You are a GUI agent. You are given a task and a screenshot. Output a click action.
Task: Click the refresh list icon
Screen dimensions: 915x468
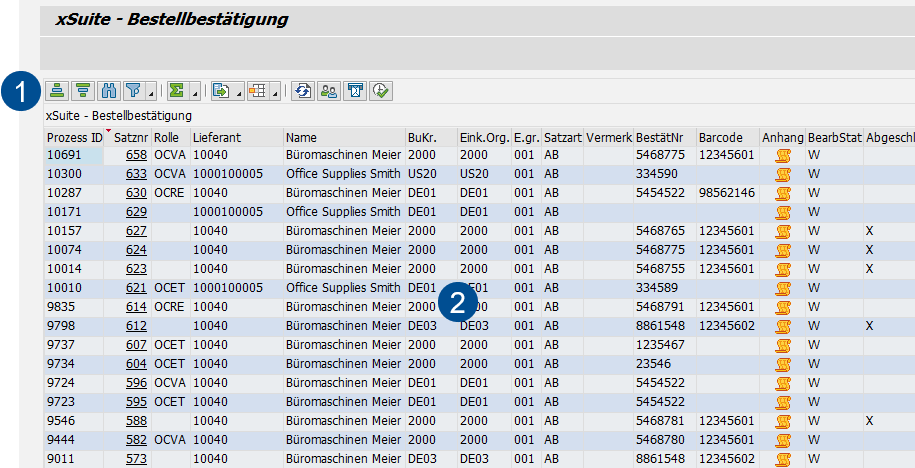click(x=302, y=91)
